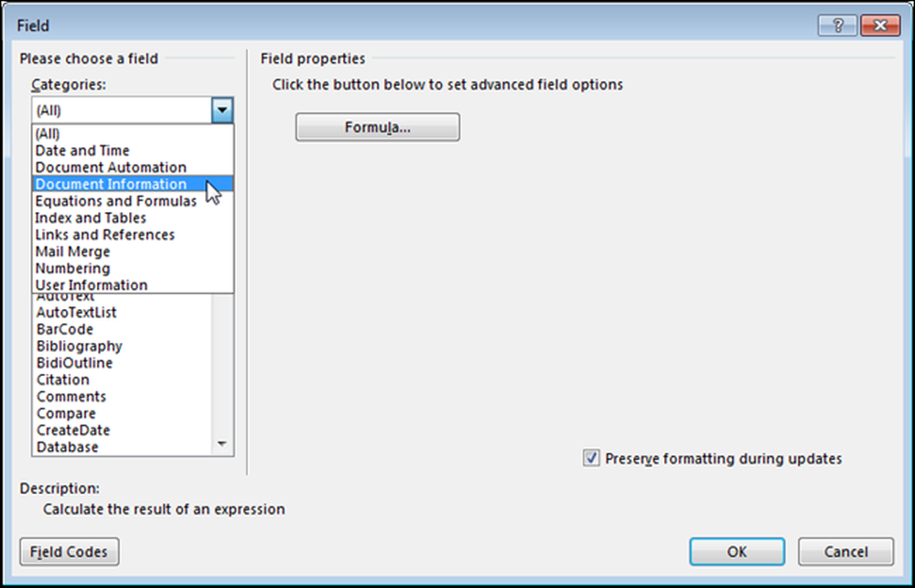Select Numbering in the dropdown list
The width and height of the screenshot is (915, 588).
coord(133,269)
